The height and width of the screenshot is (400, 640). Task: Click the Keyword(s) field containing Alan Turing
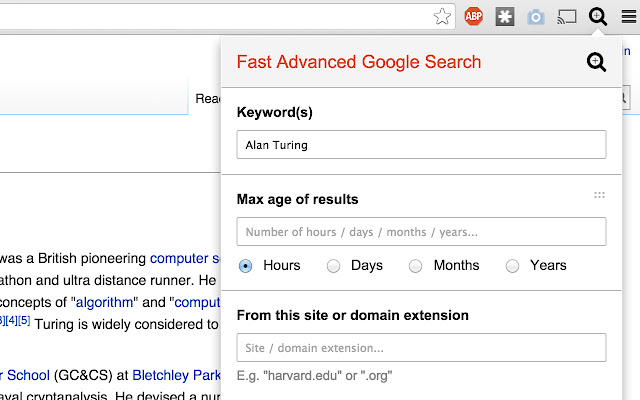421,144
